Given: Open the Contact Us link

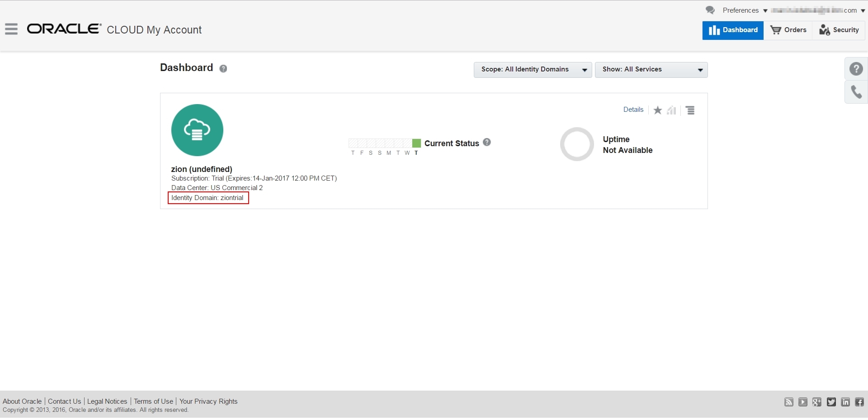Looking at the screenshot, I should click(65, 401).
